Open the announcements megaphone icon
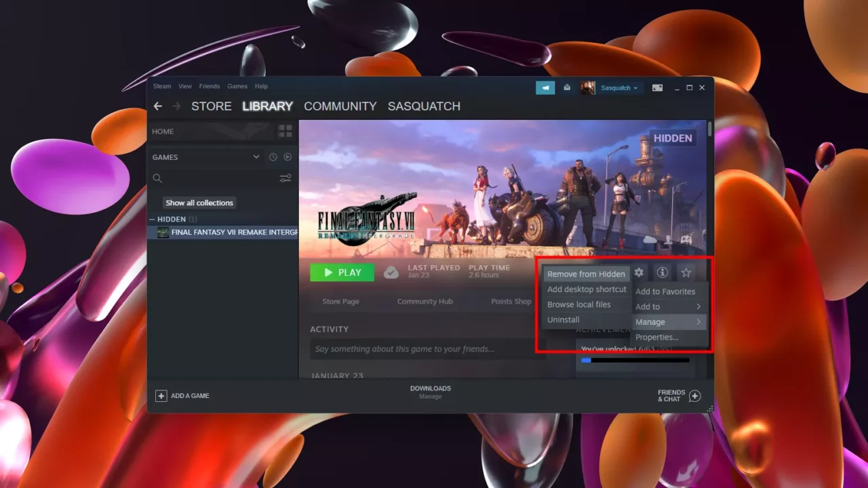This screenshot has height=488, width=868. pyautogui.click(x=545, y=87)
